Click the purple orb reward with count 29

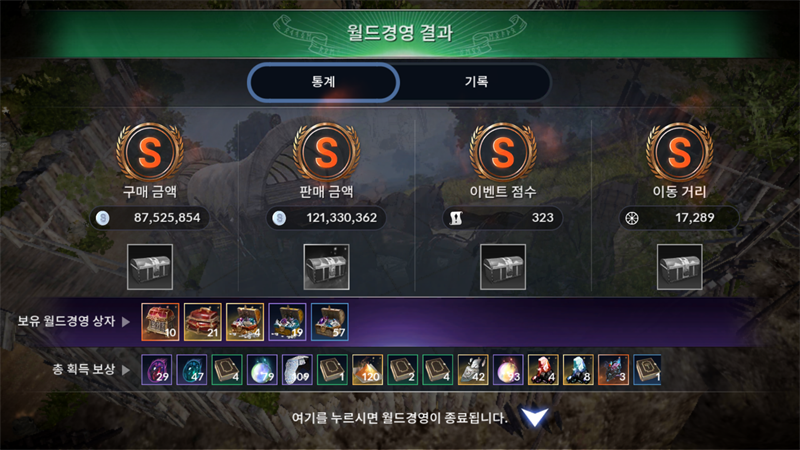pos(157,369)
